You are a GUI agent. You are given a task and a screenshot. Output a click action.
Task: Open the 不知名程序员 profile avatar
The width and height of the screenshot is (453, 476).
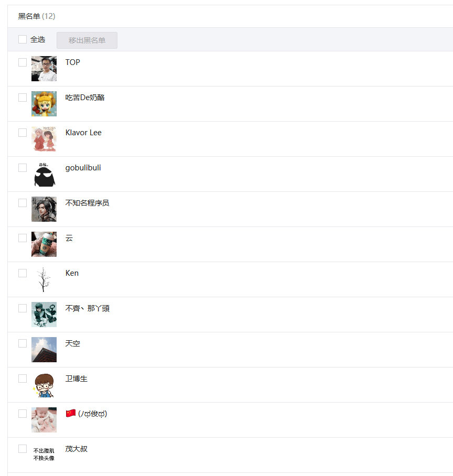44,209
